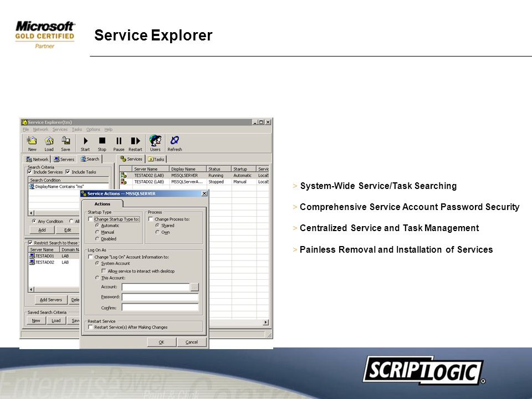
Task: Click Cancel in Service Actions dialog
Action: click(192, 342)
